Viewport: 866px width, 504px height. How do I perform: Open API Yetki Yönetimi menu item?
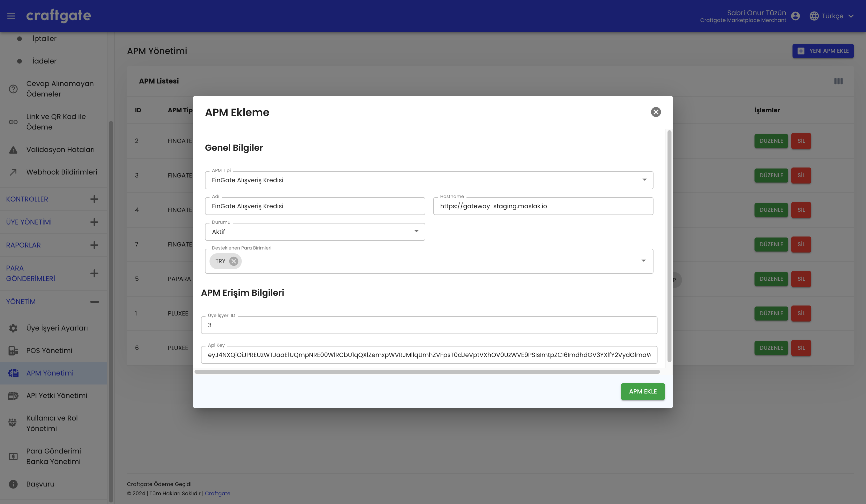pos(57,395)
